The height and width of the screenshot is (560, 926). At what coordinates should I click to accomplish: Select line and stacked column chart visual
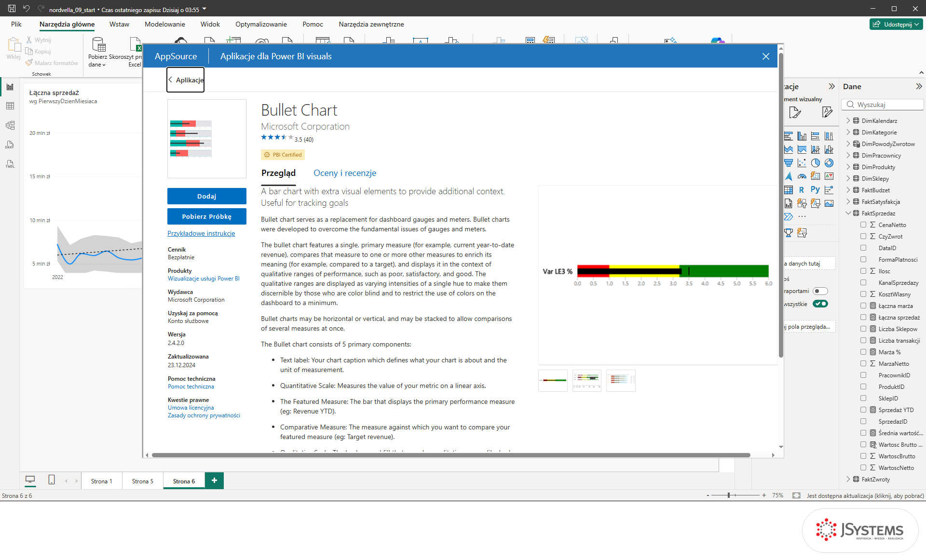pos(816,149)
